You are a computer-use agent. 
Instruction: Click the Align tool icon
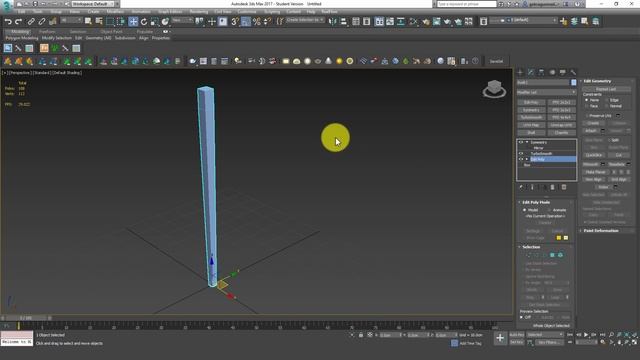pos(343,22)
